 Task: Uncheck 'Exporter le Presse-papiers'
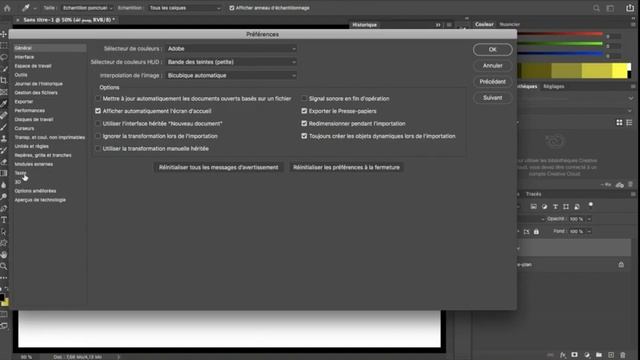(x=304, y=111)
